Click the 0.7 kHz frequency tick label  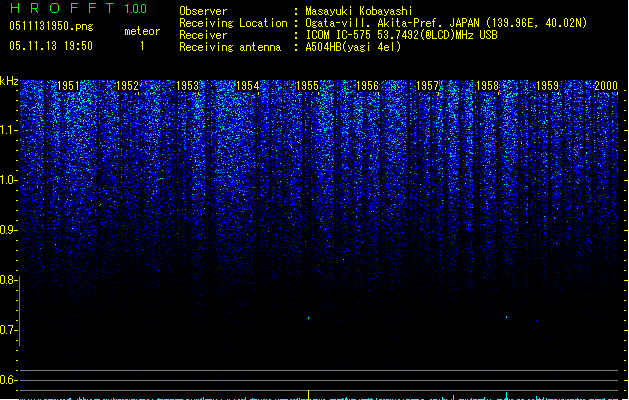click(x=8, y=330)
